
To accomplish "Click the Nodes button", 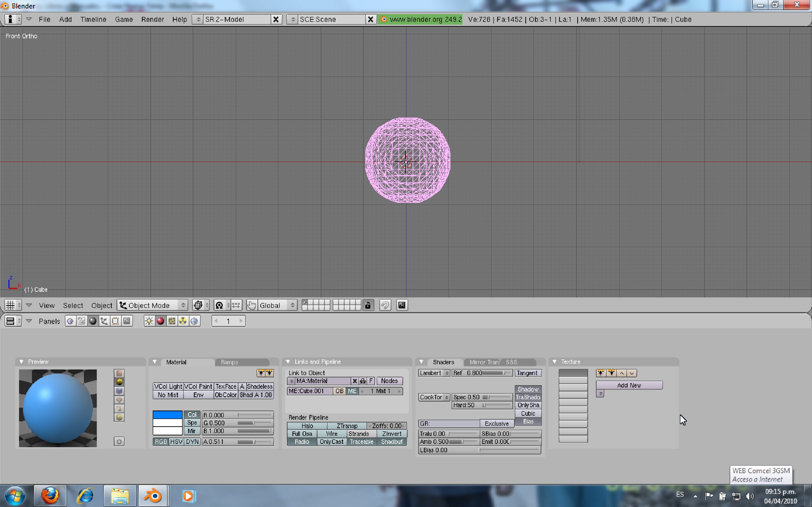I will (x=389, y=381).
